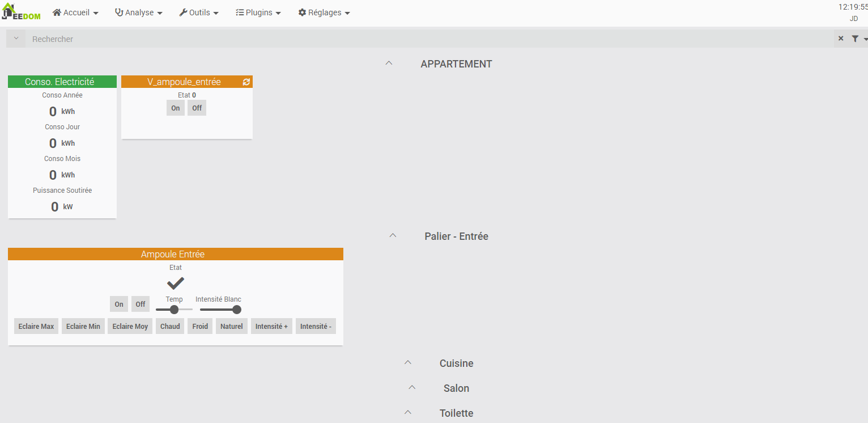Viewport: 868px width, 423px height.
Task: Toggle the Salon section chevron
Action: tap(412, 388)
